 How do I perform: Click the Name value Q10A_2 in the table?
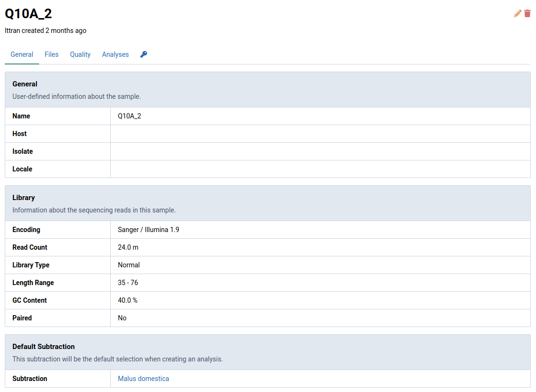pos(129,116)
